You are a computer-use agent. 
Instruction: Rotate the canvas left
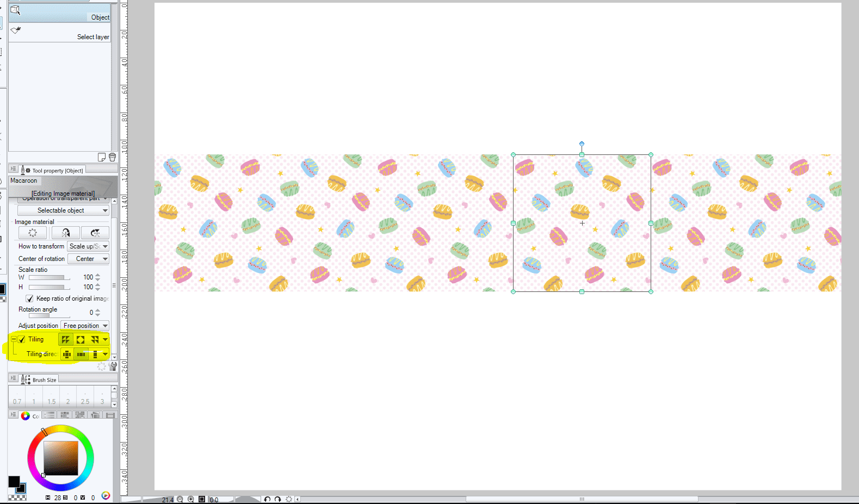267,499
